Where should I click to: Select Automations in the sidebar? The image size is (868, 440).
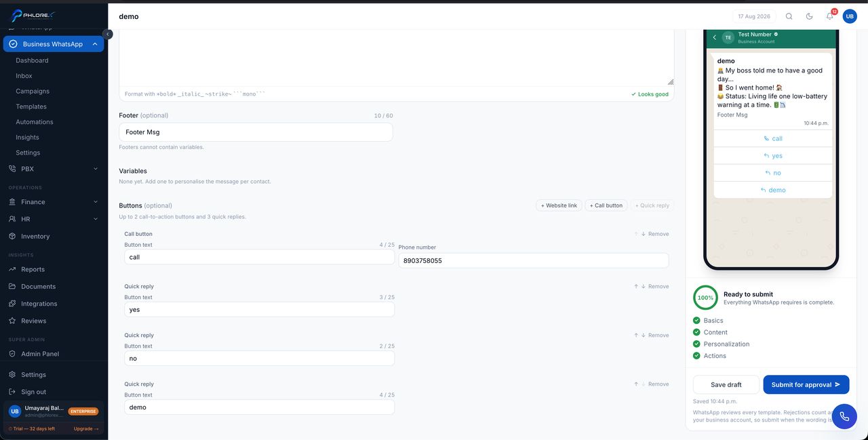coord(35,122)
